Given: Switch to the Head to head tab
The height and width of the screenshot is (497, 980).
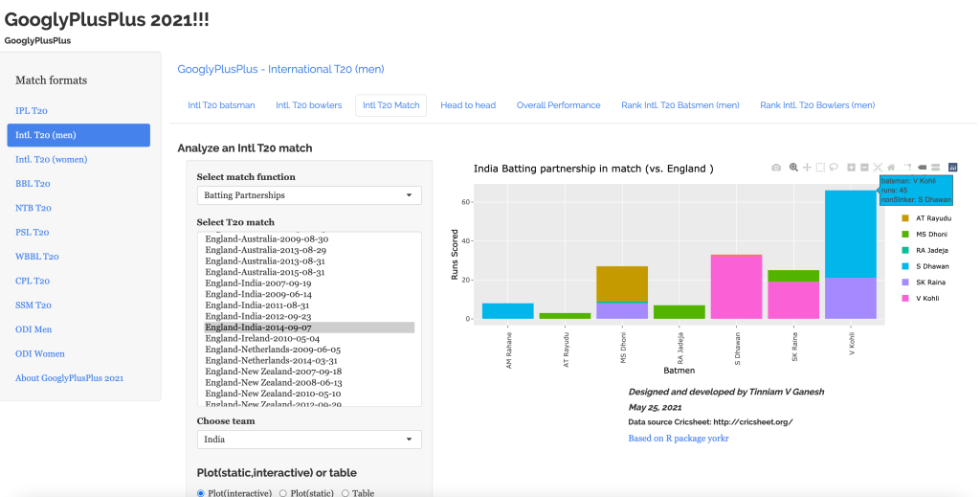Looking at the screenshot, I should tap(468, 105).
